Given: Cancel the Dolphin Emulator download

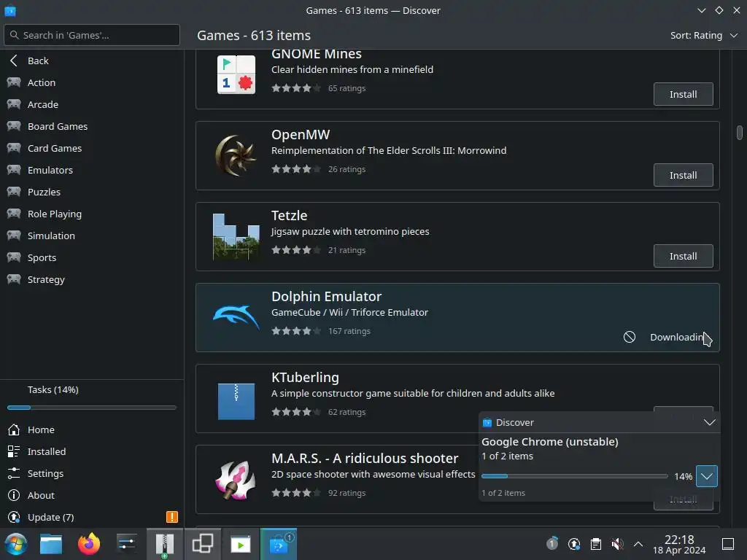Looking at the screenshot, I should pyautogui.click(x=630, y=337).
